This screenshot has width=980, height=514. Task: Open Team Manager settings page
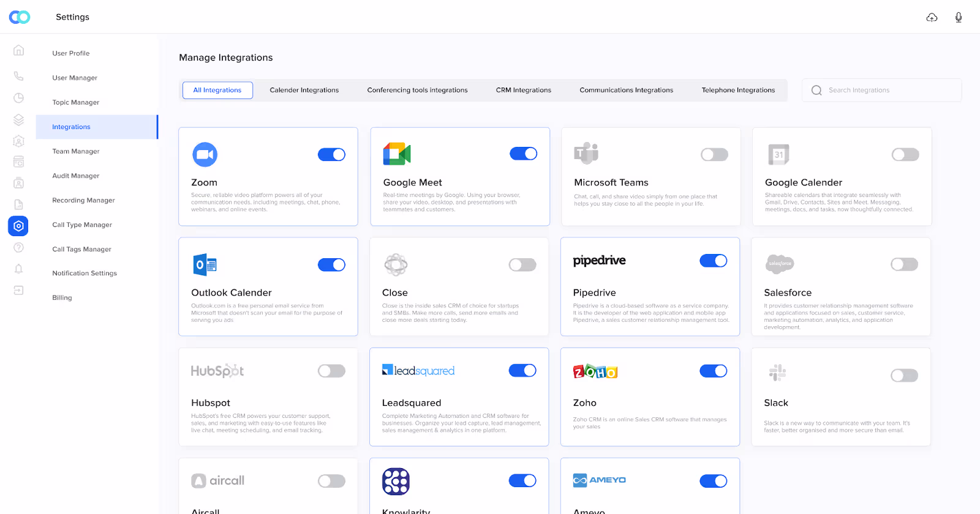pos(76,151)
